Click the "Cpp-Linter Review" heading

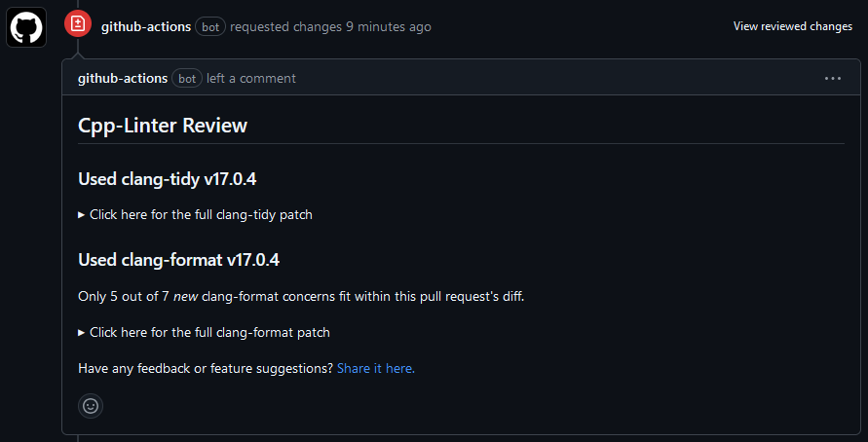click(163, 126)
